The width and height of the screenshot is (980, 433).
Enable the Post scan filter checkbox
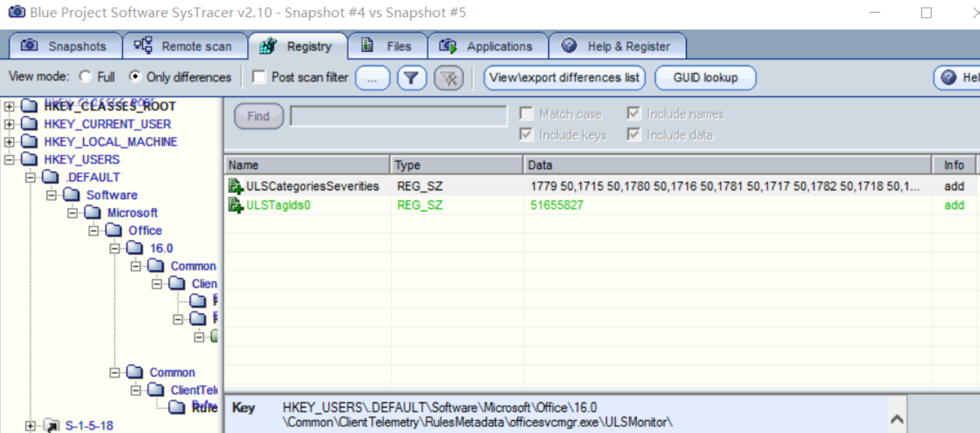[x=259, y=77]
